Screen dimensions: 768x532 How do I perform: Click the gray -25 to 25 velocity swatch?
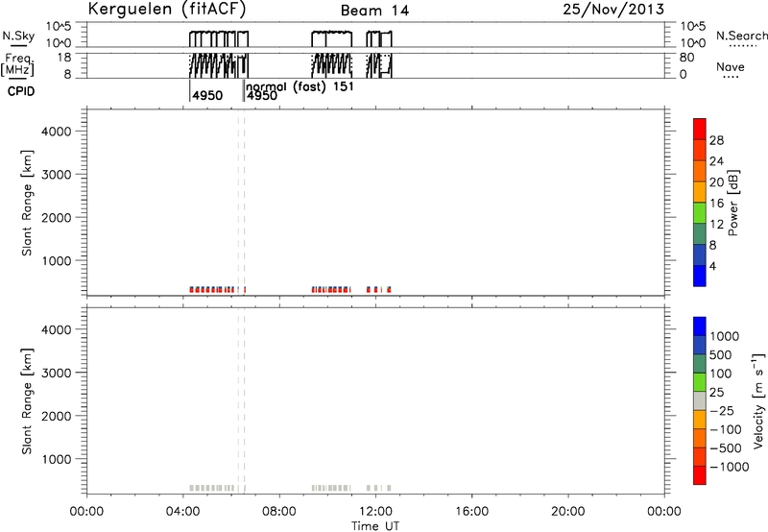pos(700,401)
